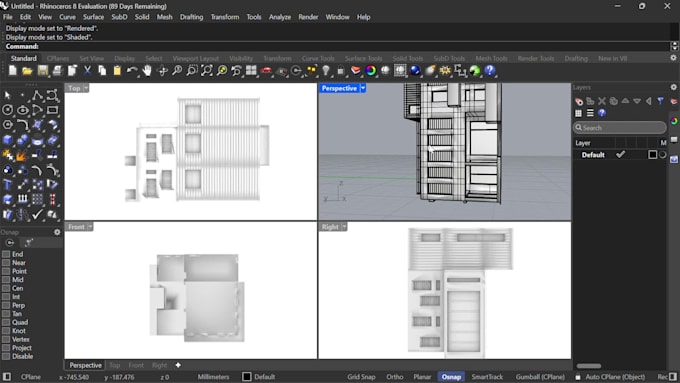Click the padlock Lock objects icon

click(341, 70)
